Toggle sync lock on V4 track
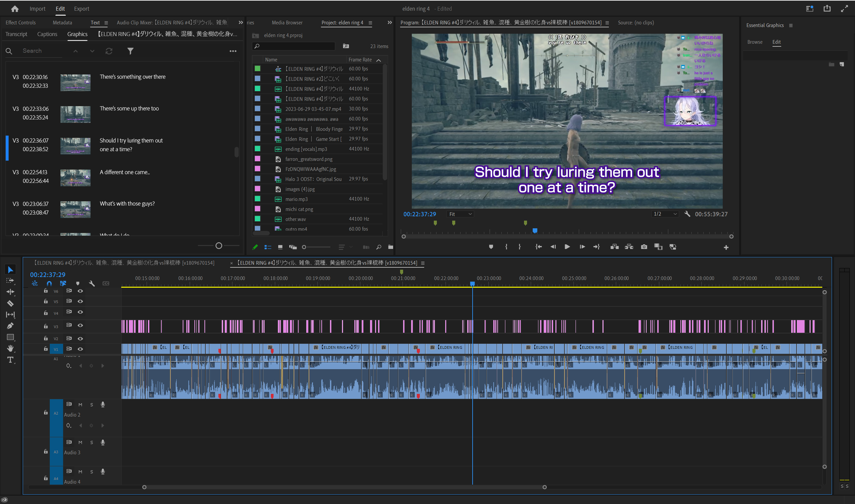Screen dimensions: 855x504 (69, 312)
